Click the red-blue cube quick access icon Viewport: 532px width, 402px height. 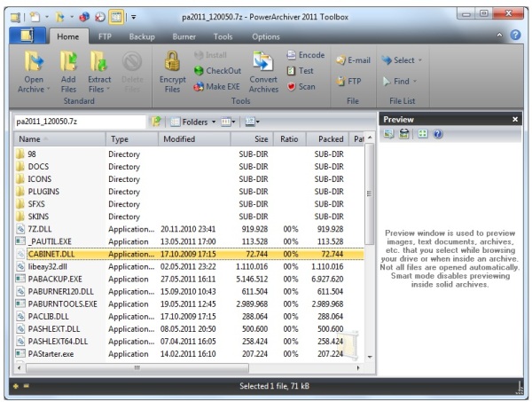click(x=84, y=17)
